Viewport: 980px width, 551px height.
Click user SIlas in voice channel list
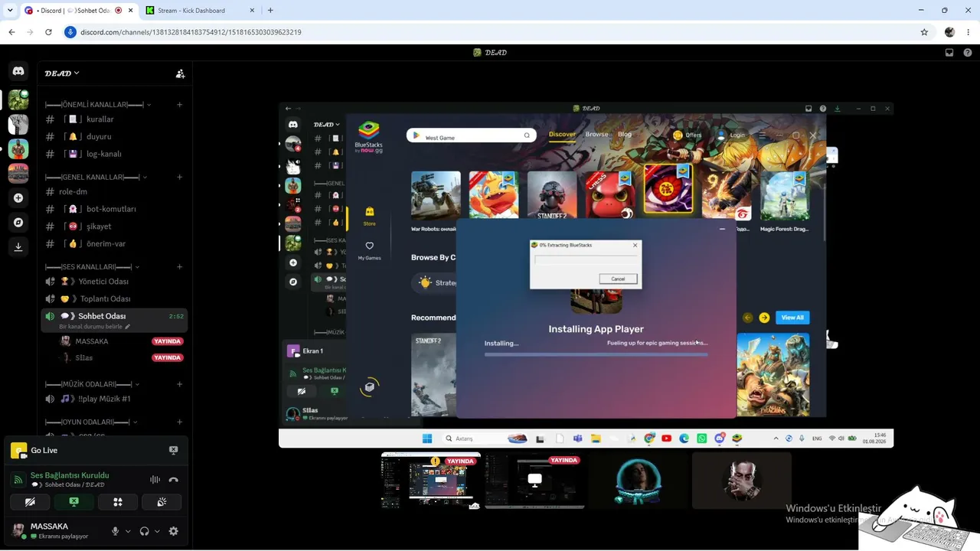pyautogui.click(x=84, y=357)
